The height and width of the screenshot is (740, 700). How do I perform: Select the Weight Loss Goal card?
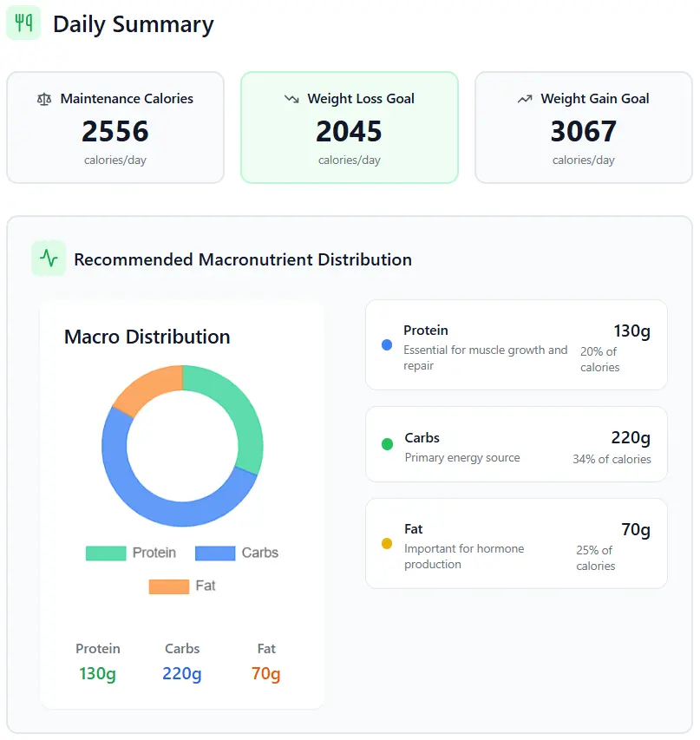(349, 128)
